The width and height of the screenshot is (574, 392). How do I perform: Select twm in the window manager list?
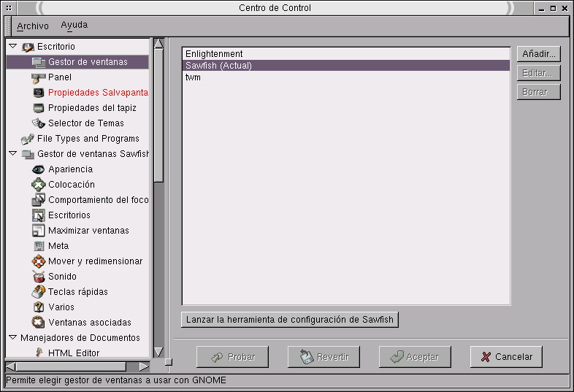coord(346,77)
